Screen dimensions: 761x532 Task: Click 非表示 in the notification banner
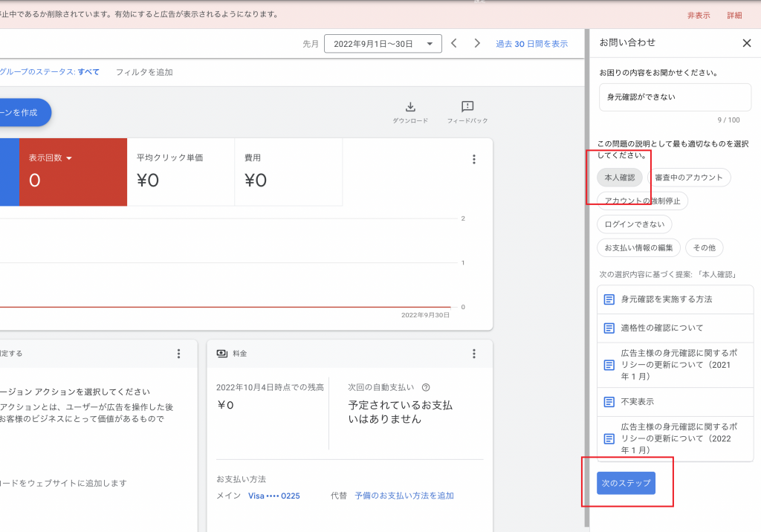699,15
